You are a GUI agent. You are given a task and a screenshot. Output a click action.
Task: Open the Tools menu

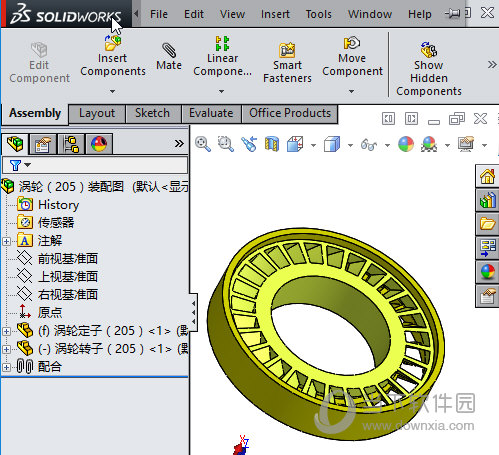click(x=319, y=14)
